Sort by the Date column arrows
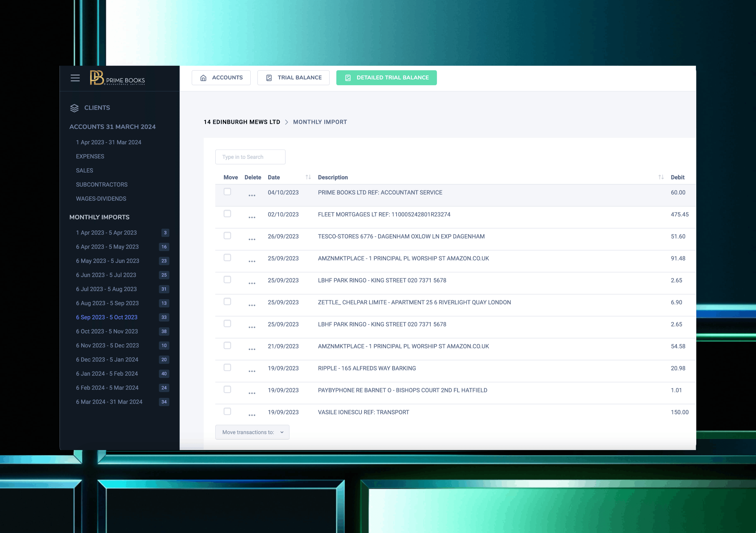Image resolution: width=756 pixels, height=533 pixels. click(308, 177)
